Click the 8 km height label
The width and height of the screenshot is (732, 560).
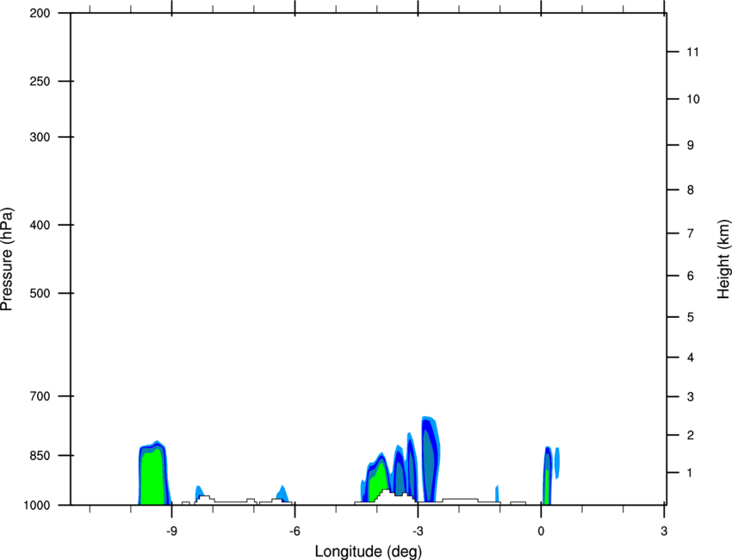click(x=691, y=190)
